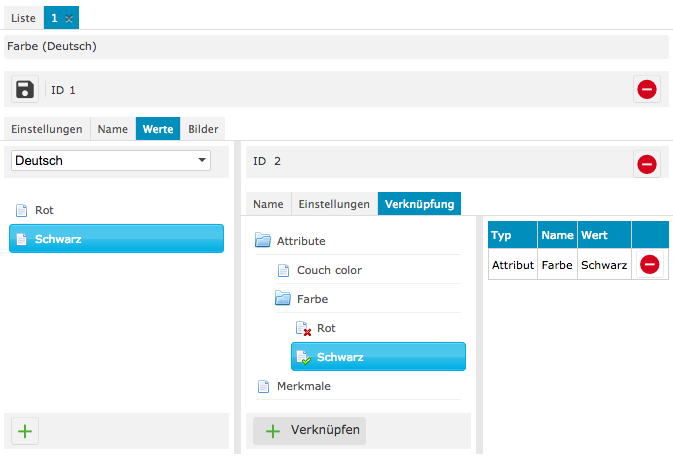Close tab 1 with the x icon
Screen dimensions: 673x464
(69, 19)
